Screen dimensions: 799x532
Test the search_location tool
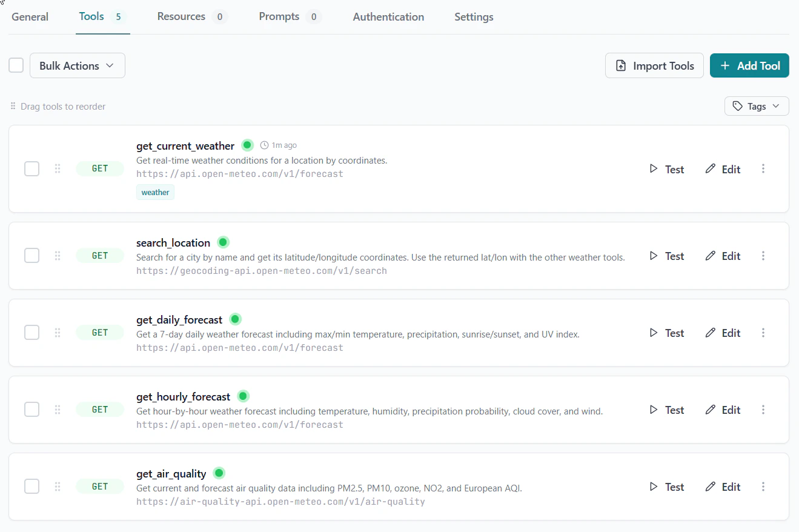tap(666, 256)
